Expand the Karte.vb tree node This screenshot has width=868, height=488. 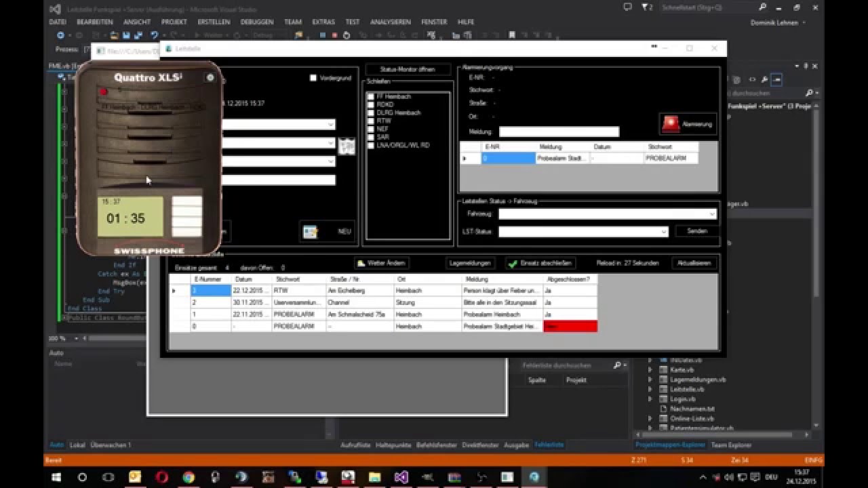click(x=650, y=370)
